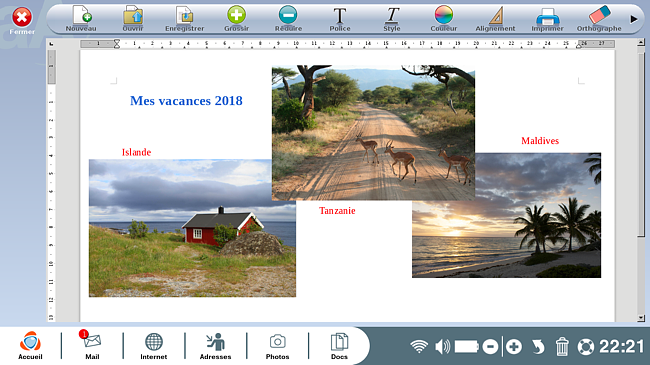The height and width of the screenshot is (365, 650).
Task: Open the Police font tool
Action: point(340,19)
